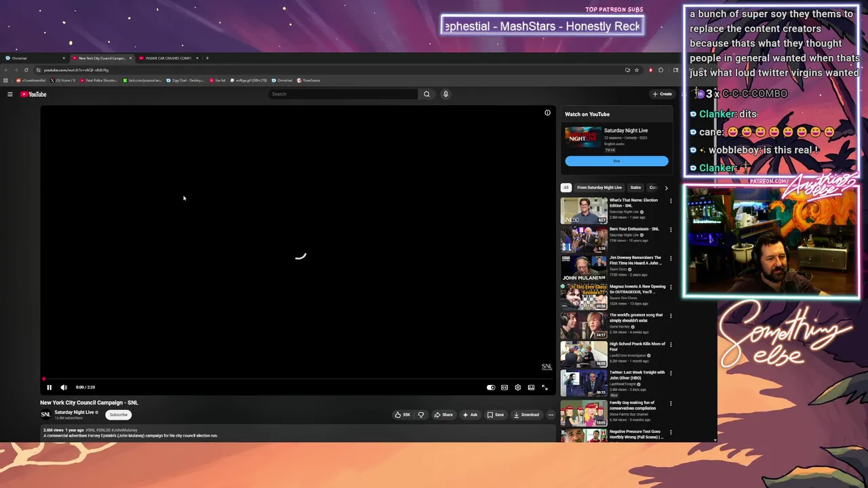
Task: Open the SNL channel avatar
Action: coord(45,414)
